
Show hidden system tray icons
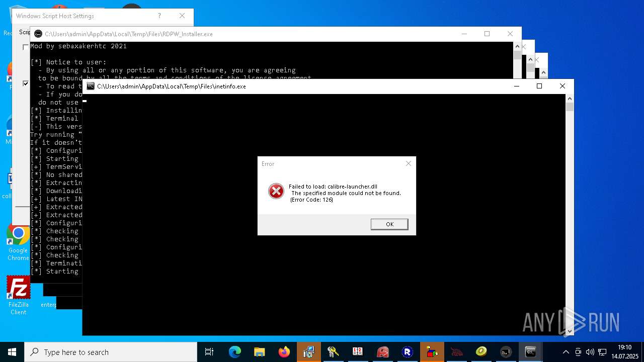click(x=566, y=352)
